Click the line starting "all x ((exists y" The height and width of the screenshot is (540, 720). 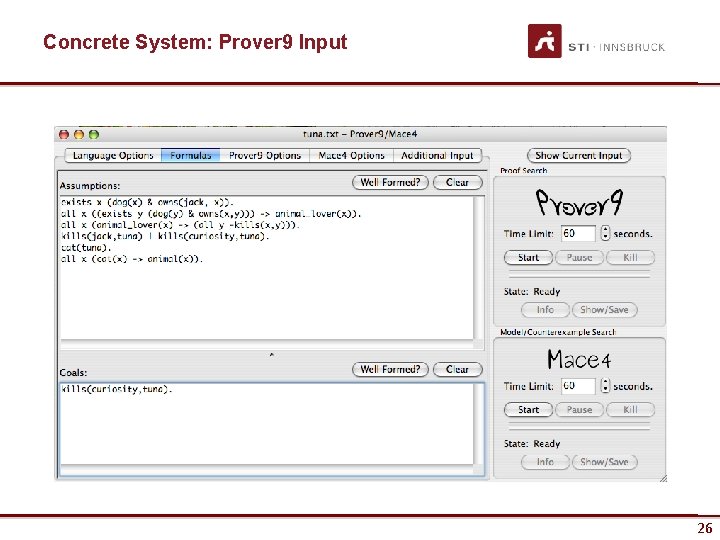[x=211, y=214]
